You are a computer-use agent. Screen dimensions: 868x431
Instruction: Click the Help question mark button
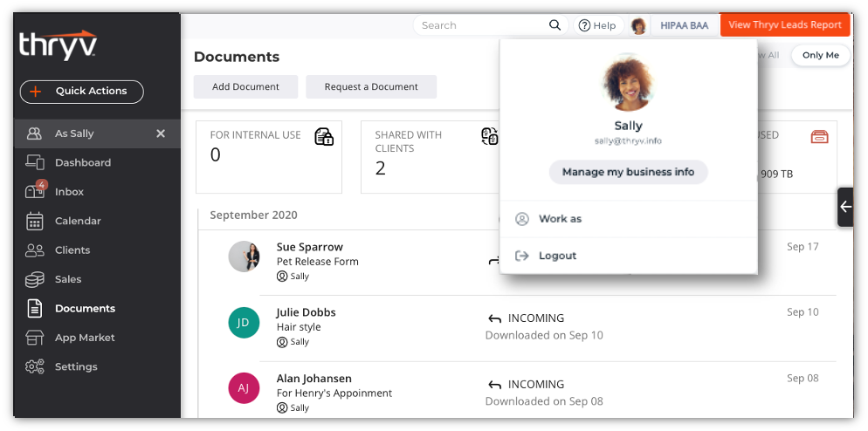598,25
